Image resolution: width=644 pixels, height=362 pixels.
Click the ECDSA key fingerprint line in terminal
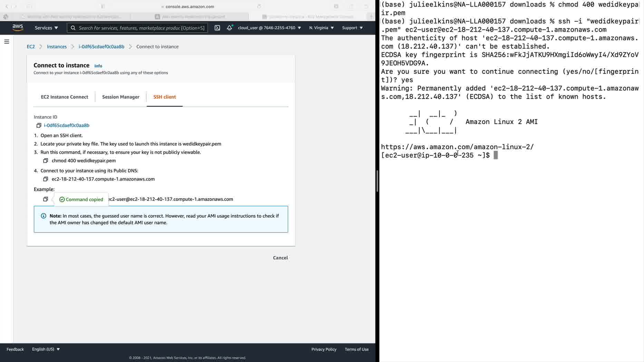point(510,59)
